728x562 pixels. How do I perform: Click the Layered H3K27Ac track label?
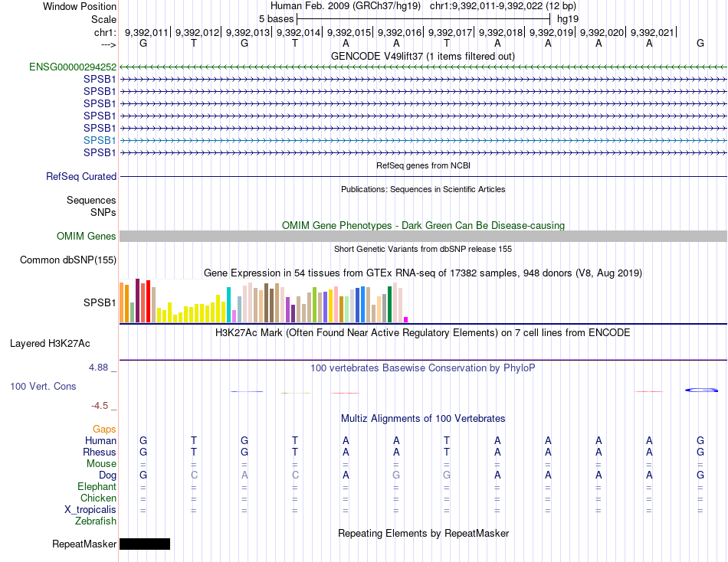point(50,344)
